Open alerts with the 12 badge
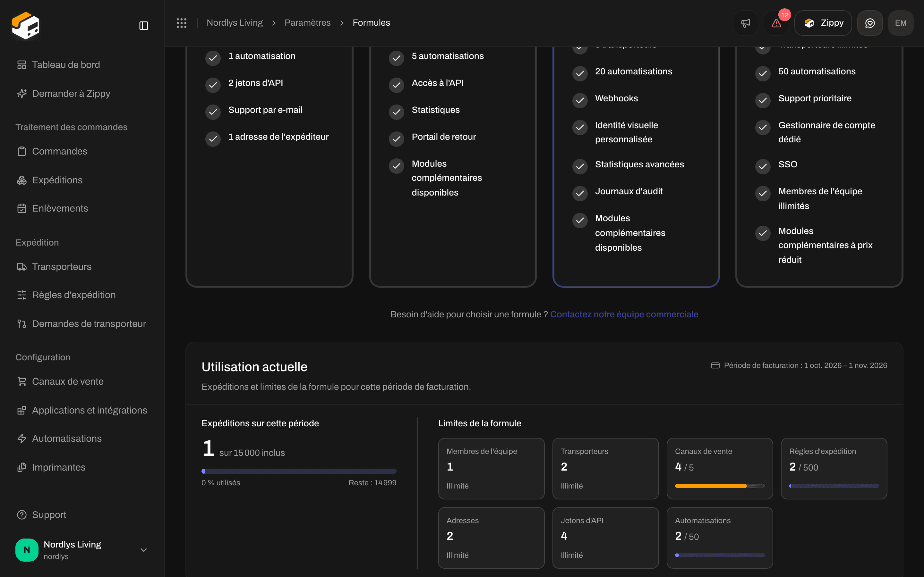This screenshot has height=577, width=924. [x=776, y=23]
